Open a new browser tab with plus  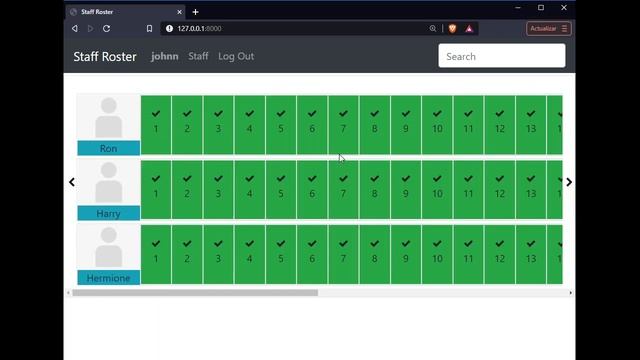point(196,12)
